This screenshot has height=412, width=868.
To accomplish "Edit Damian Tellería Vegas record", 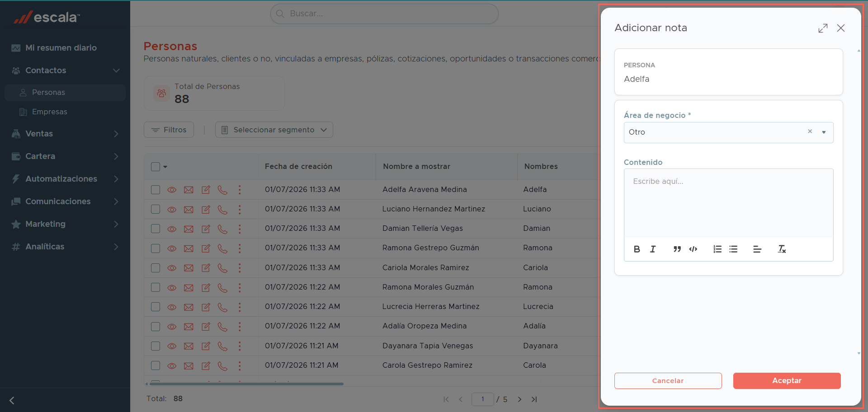I will 206,229.
